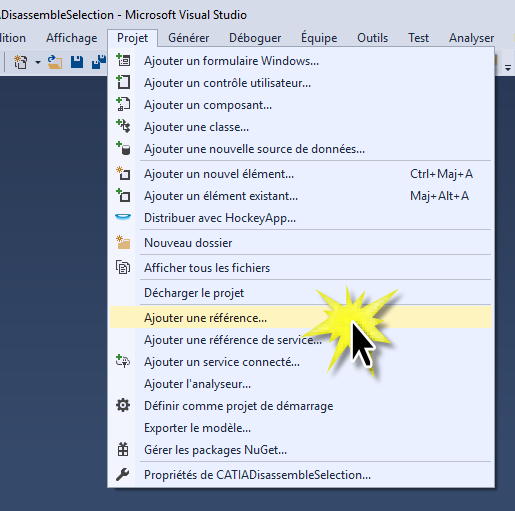
Task: Click the user control icon
Action: (x=123, y=83)
